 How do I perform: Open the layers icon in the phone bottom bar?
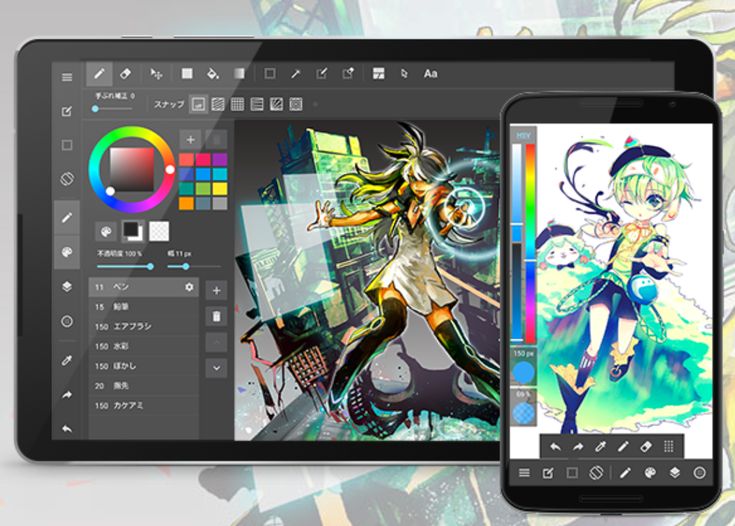(675, 473)
